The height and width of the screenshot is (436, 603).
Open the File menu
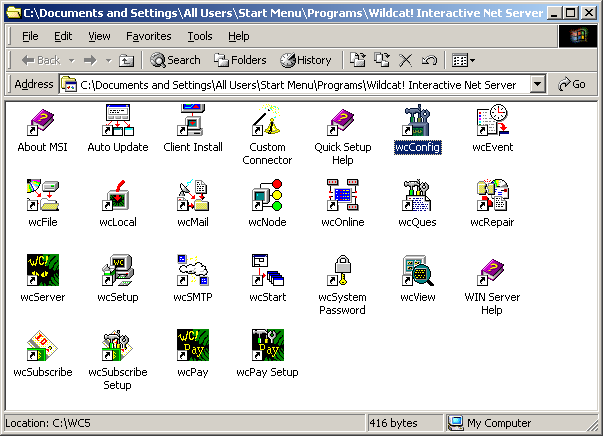click(30, 37)
